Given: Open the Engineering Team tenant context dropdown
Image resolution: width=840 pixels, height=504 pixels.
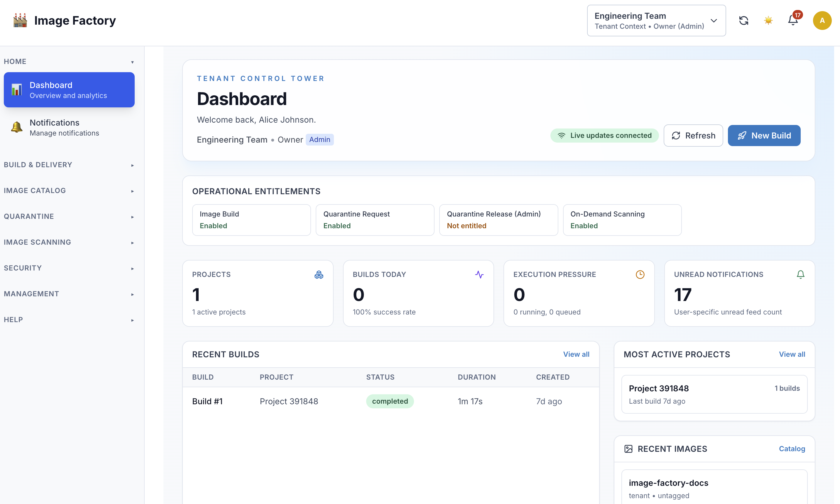Looking at the screenshot, I should 655,20.
